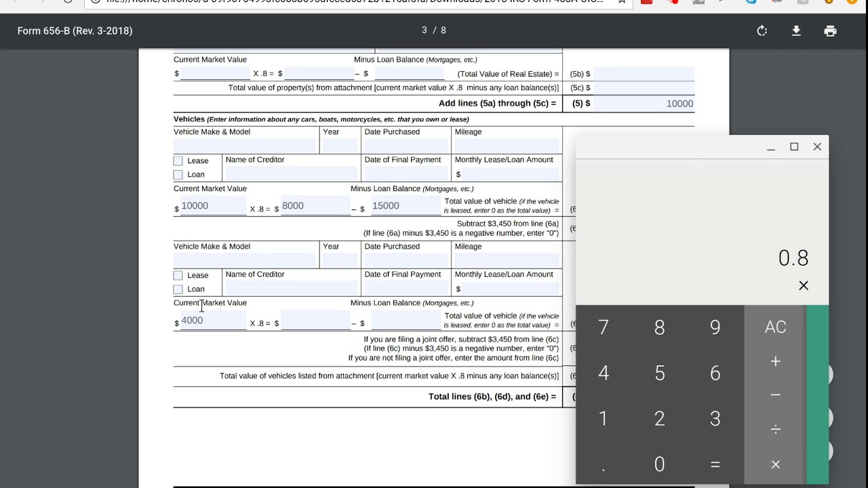Tap the calculator 4 key
This screenshot has height=488, width=868.
pyautogui.click(x=604, y=373)
